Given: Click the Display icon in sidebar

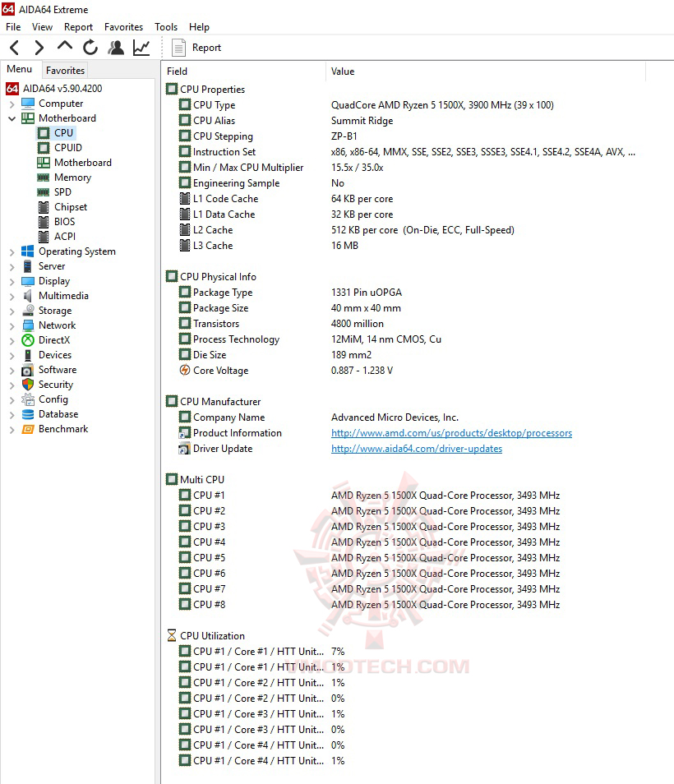Looking at the screenshot, I should point(28,281).
